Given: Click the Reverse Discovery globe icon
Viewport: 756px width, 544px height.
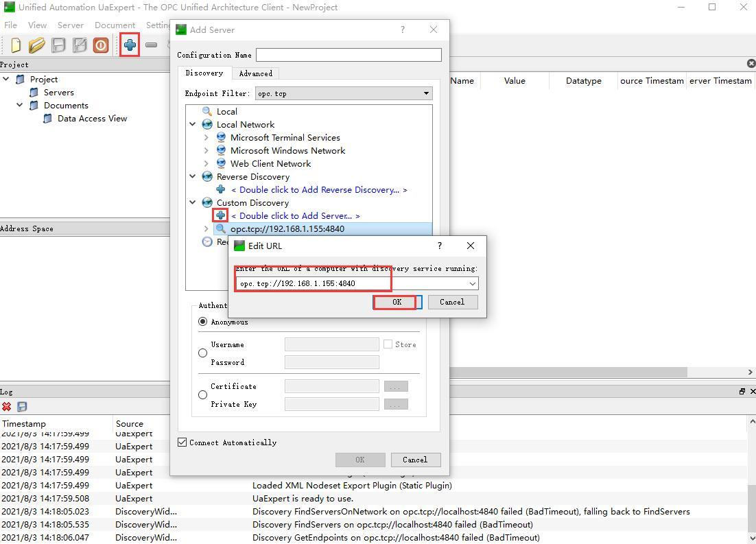Looking at the screenshot, I should 207,176.
